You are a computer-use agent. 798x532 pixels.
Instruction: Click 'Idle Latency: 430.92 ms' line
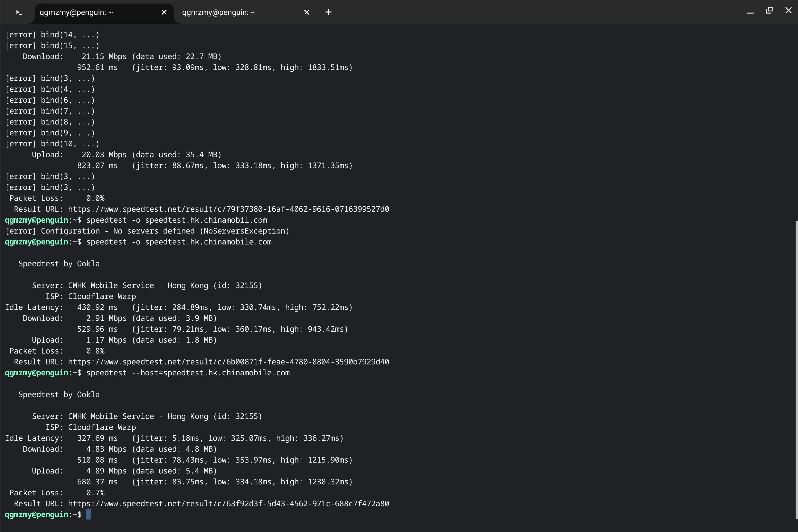tap(179, 307)
